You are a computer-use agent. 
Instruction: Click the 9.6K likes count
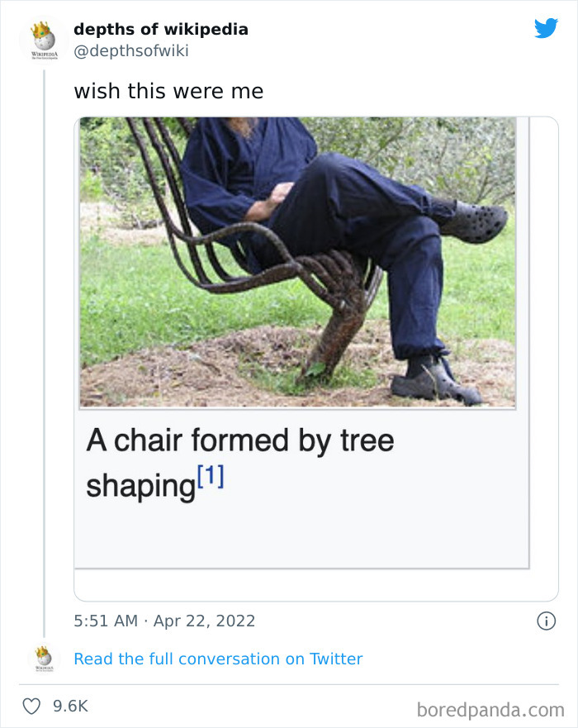tap(69, 707)
